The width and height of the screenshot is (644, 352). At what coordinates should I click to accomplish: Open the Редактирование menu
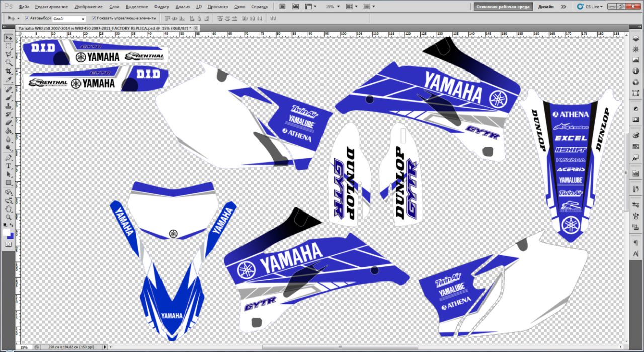52,7
